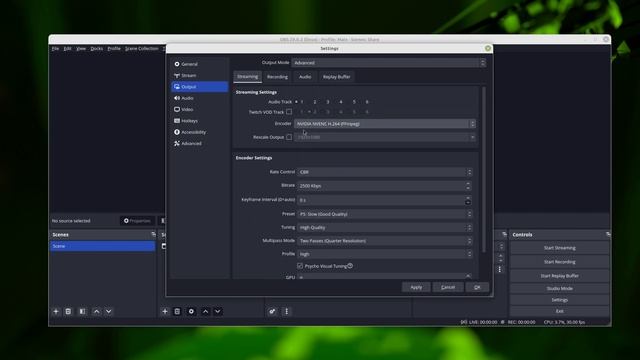Select the 'Scene' row in Scenes list

(102, 246)
